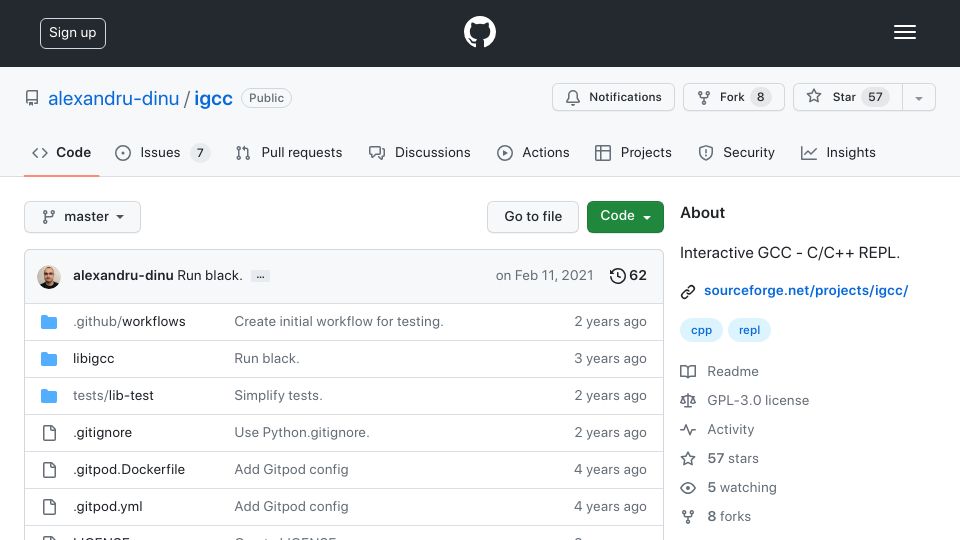Open the Insights tab
Viewport: 960px width, 540px height.
(838, 152)
